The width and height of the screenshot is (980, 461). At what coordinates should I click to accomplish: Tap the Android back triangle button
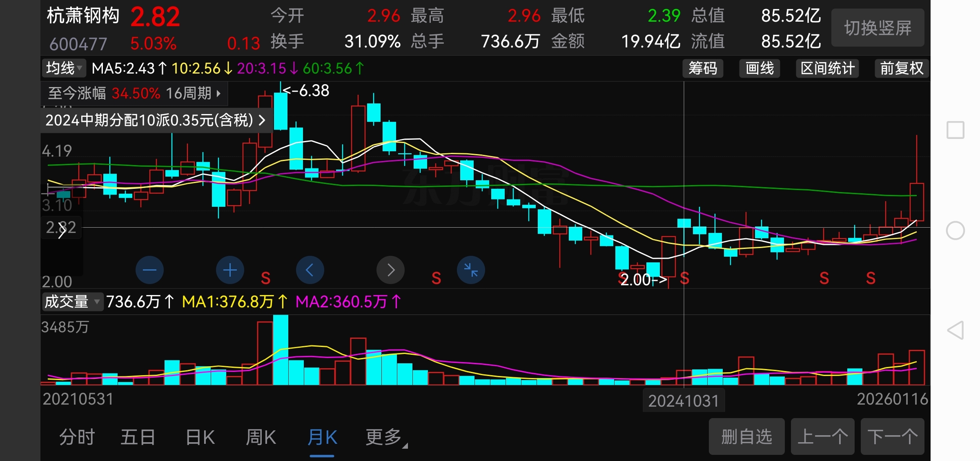pos(955,330)
